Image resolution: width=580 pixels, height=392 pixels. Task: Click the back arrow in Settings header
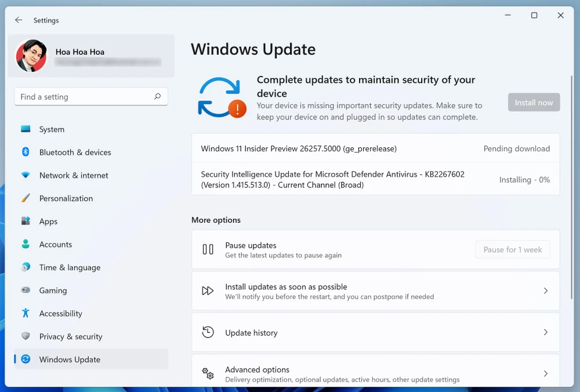tap(19, 20)
